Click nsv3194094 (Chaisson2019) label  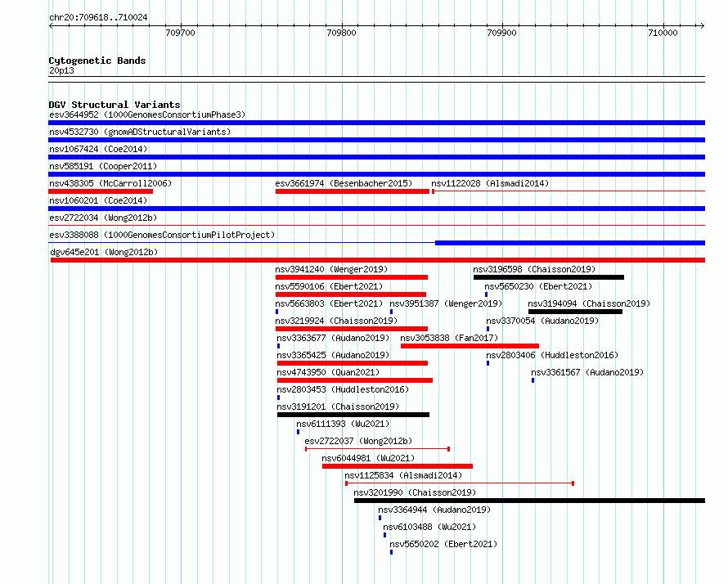pyautogui.click(x=589, y=303)
